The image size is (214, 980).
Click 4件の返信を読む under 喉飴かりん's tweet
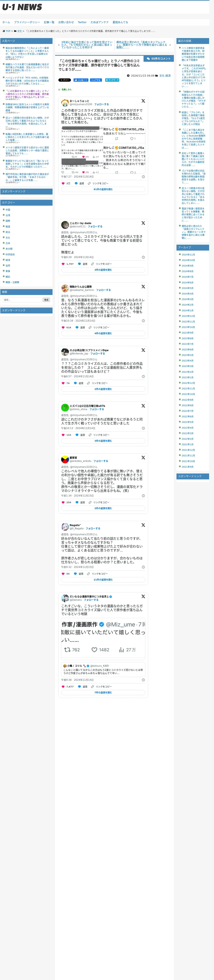103,333
